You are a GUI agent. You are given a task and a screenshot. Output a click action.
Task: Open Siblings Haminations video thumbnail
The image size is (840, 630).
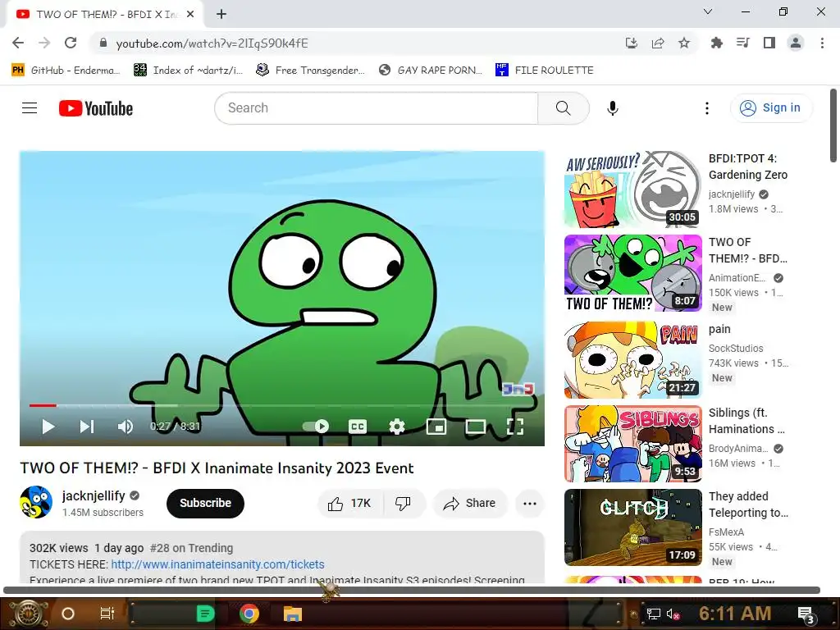point(632,444)
